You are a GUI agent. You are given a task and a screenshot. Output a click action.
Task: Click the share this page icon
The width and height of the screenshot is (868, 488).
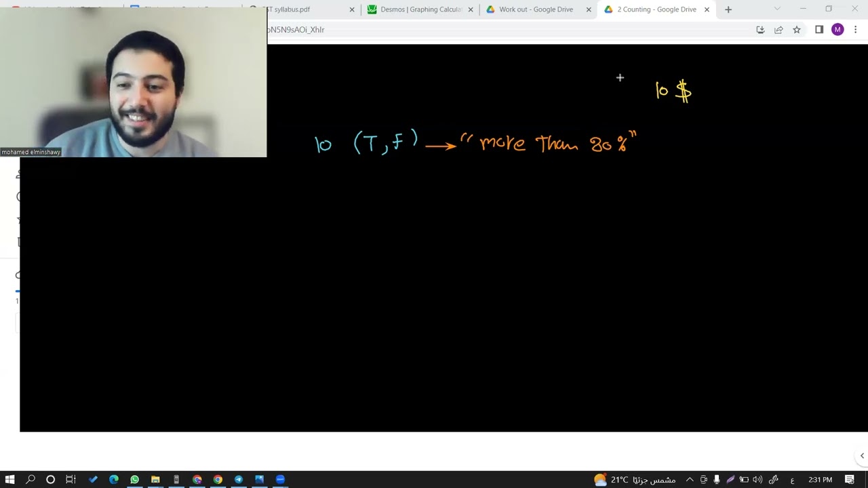[778, 30]
